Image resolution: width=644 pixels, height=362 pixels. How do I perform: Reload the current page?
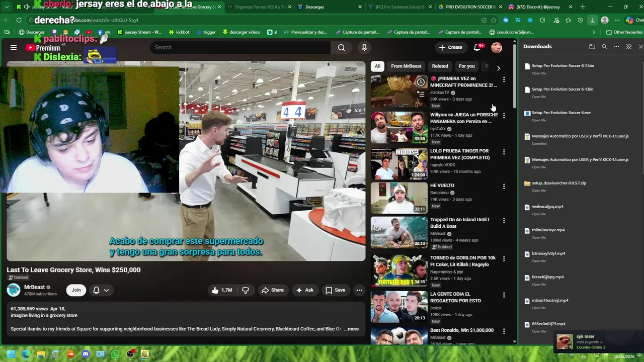[19, 20]
